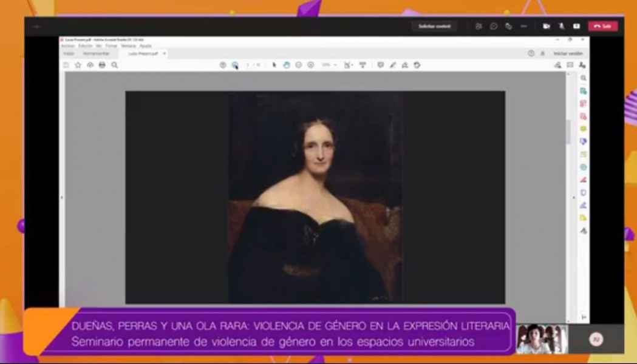Open Teams more actions ellipsis menu

coord(523,26)
